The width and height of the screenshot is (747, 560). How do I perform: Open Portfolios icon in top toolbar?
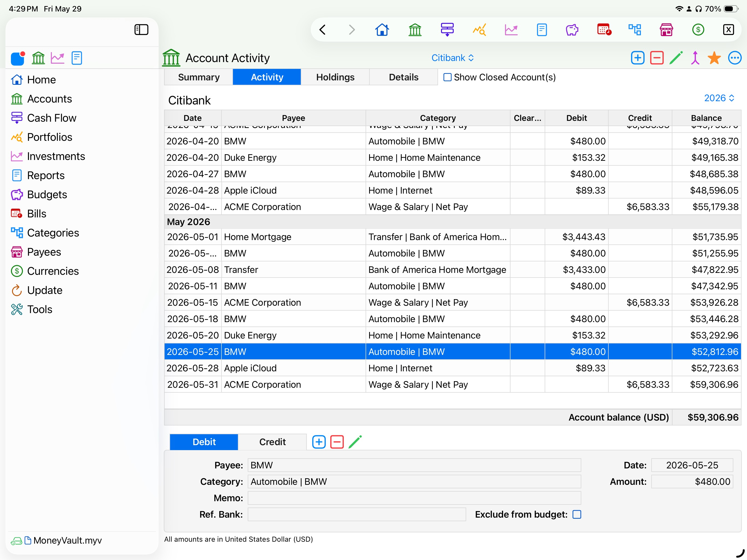[x=479, y=30]
